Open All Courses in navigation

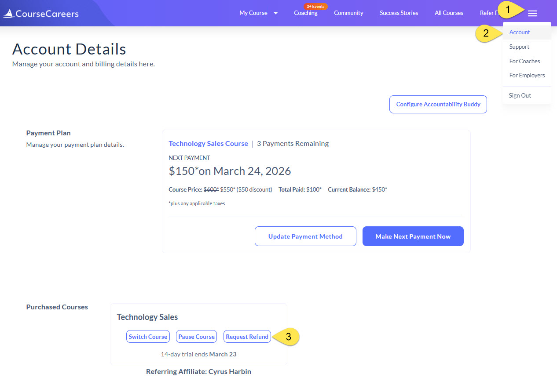click(x=449, y=13)
